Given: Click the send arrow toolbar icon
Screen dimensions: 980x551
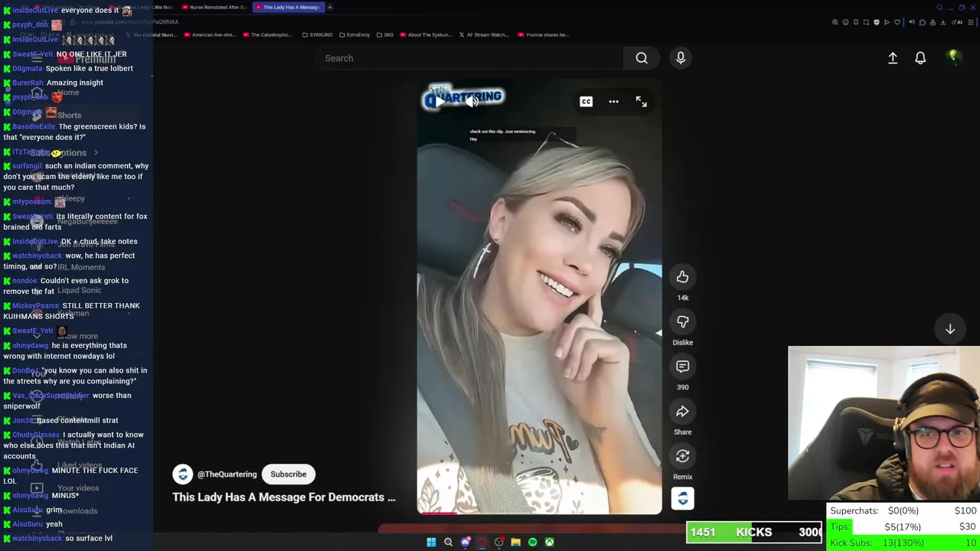Looking at the screenshot, I should pyautogui.click(x=887, y=22).
